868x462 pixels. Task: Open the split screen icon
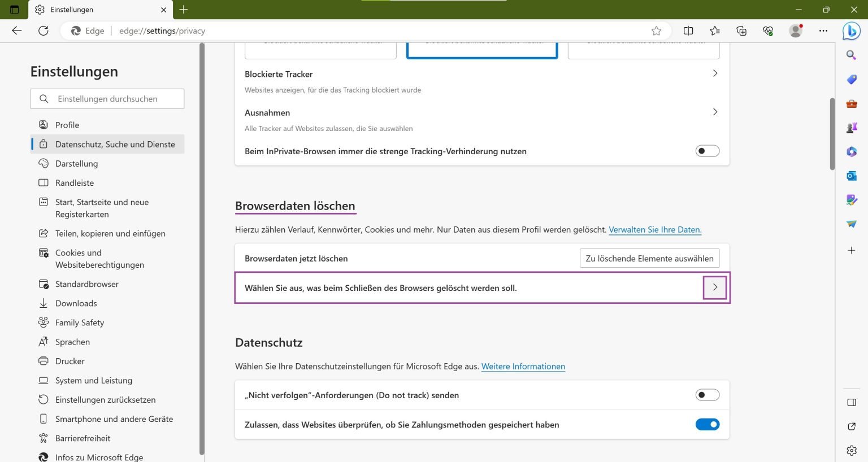[x=688, y=31]
